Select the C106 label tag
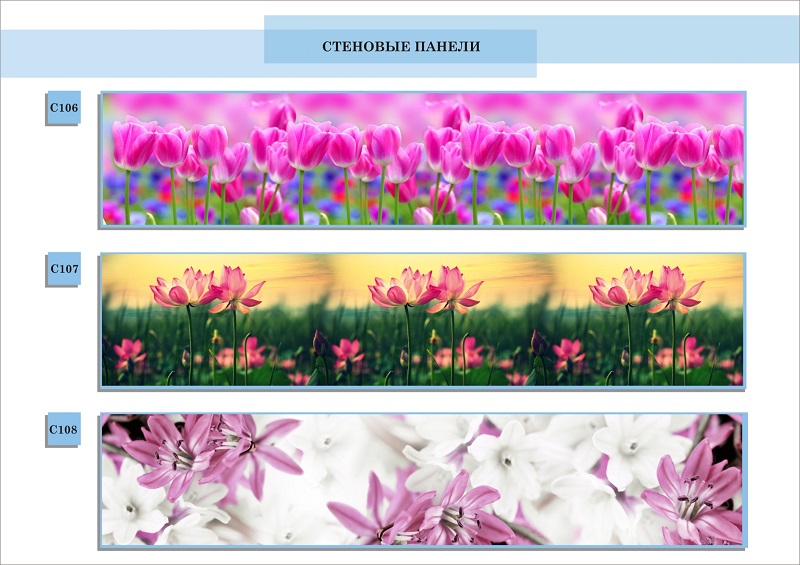Image resolution: width=800 pixels, height=565 pixels. coord(63,108)
